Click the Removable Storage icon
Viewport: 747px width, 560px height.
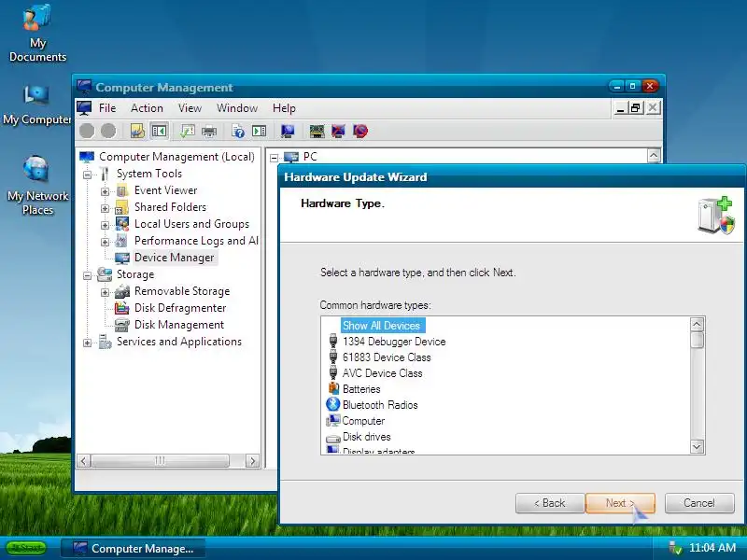pyautogui.click(x=122, y=291)
